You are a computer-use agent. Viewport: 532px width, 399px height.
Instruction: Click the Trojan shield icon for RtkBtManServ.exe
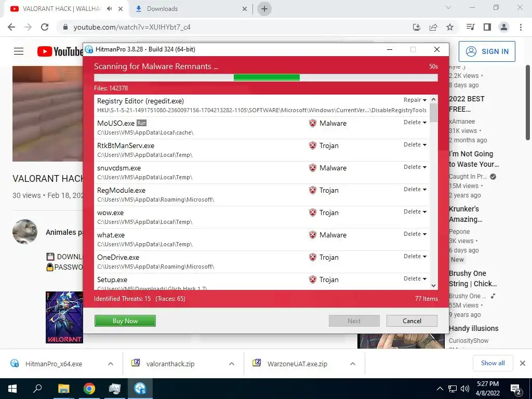click(x=313, y=145)
